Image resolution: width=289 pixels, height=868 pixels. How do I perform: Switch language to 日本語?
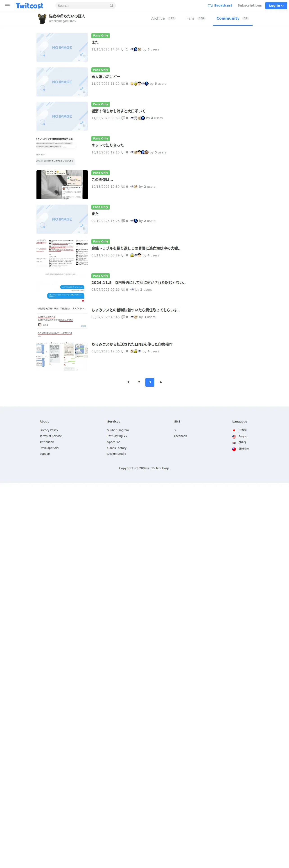[243, 430]
